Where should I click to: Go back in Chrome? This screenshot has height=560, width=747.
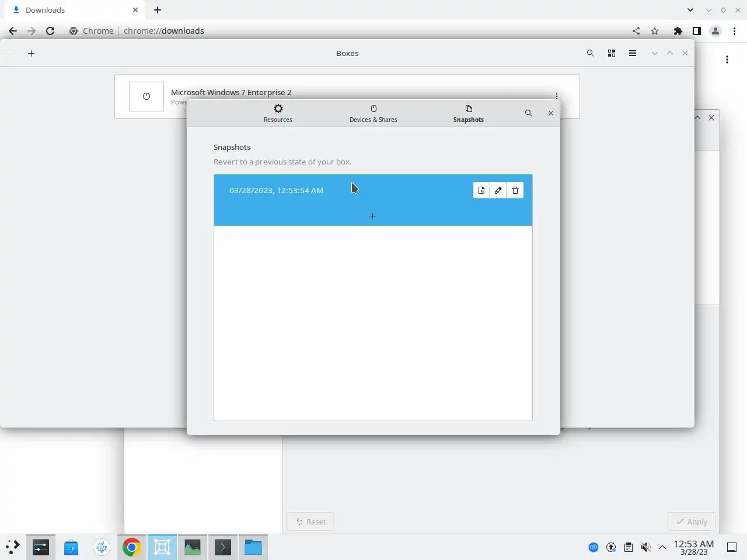[x=13, y=31]
